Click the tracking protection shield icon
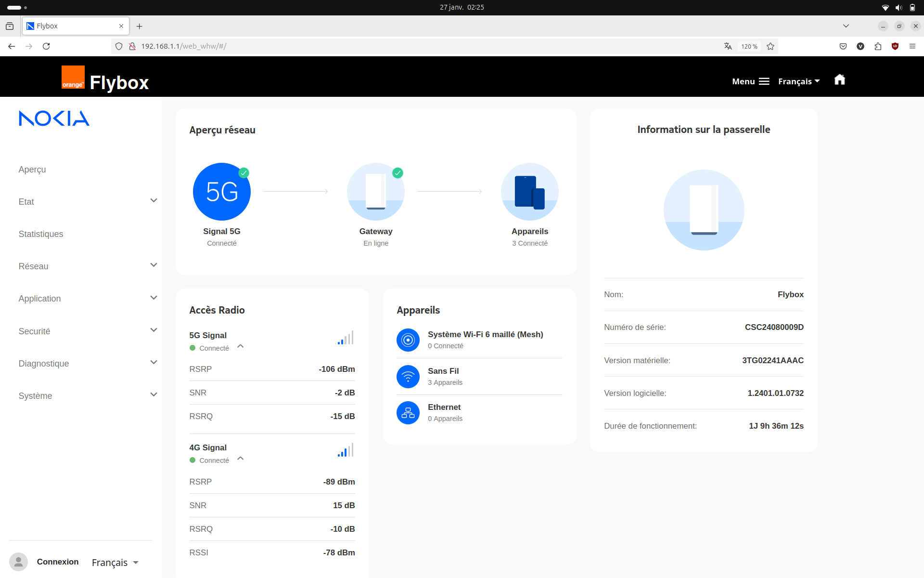This screenshot has height=578, width=924. point(119,46)
